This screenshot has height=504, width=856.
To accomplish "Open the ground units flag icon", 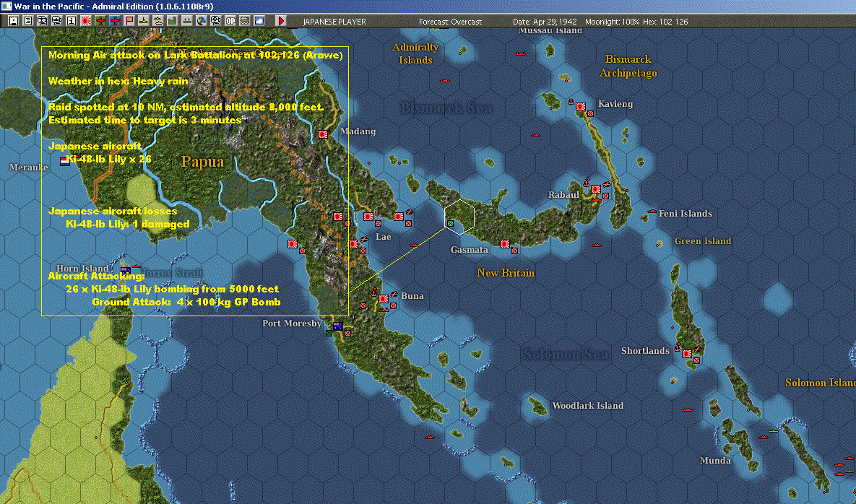I will coord(129,21).
